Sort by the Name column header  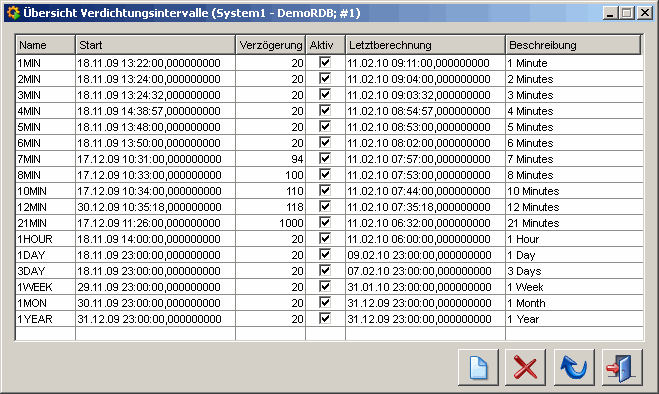(45, 45)
